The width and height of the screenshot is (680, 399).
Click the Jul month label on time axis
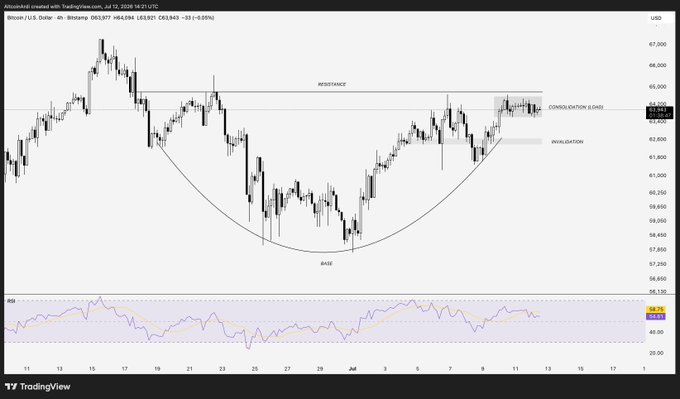pos(352,369)
